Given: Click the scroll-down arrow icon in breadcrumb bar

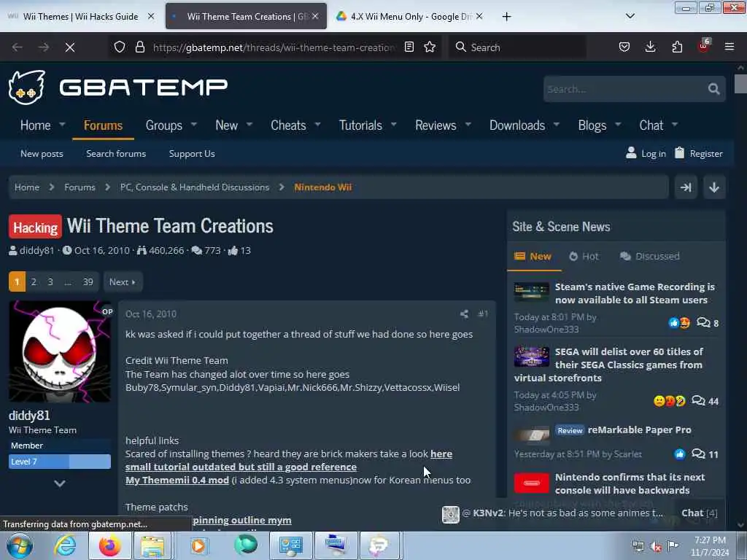Looking at the screenshot, I should pyautogui.click(x=713, y=187).
